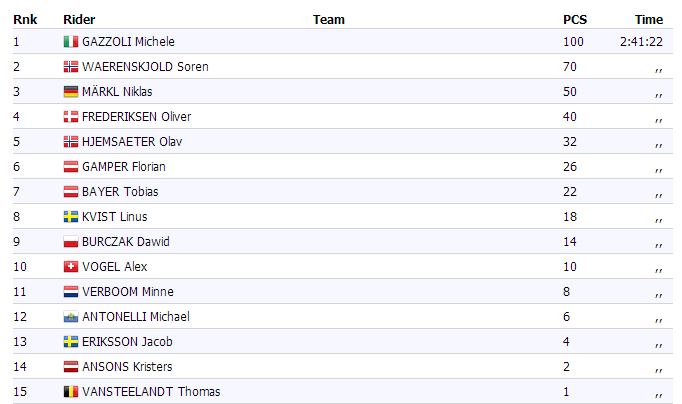
Task: Click the Italian flag beside GAZZOLI Michele
Action: coord(70,42)
